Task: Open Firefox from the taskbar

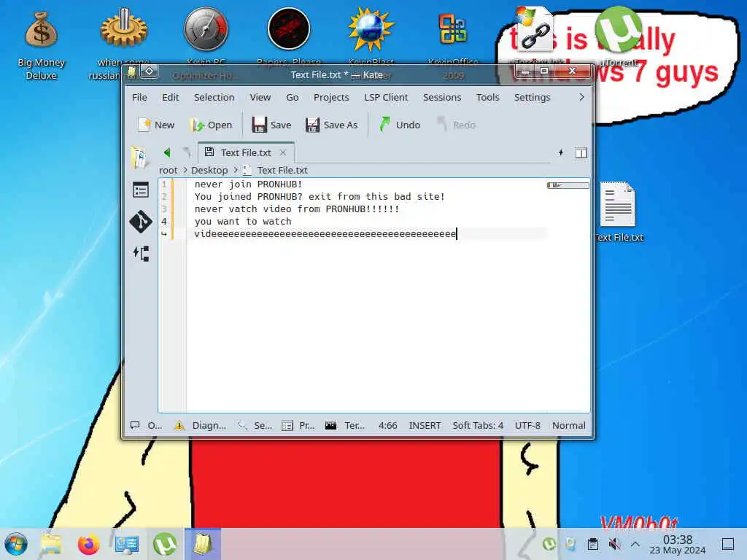Action: 88,544
